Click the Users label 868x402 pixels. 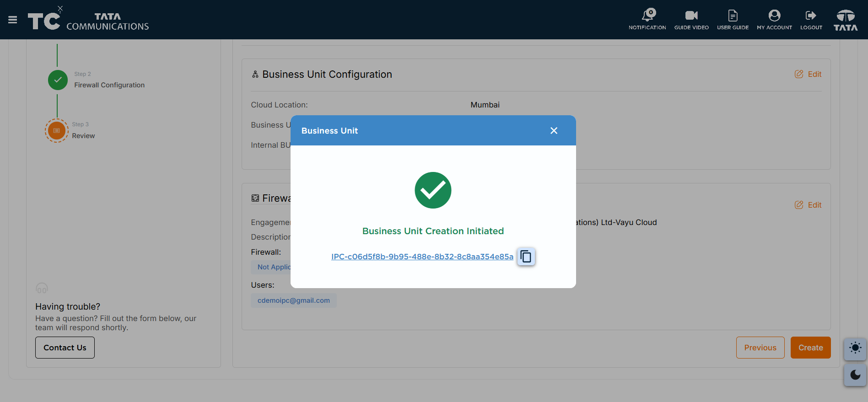(263, 285)
